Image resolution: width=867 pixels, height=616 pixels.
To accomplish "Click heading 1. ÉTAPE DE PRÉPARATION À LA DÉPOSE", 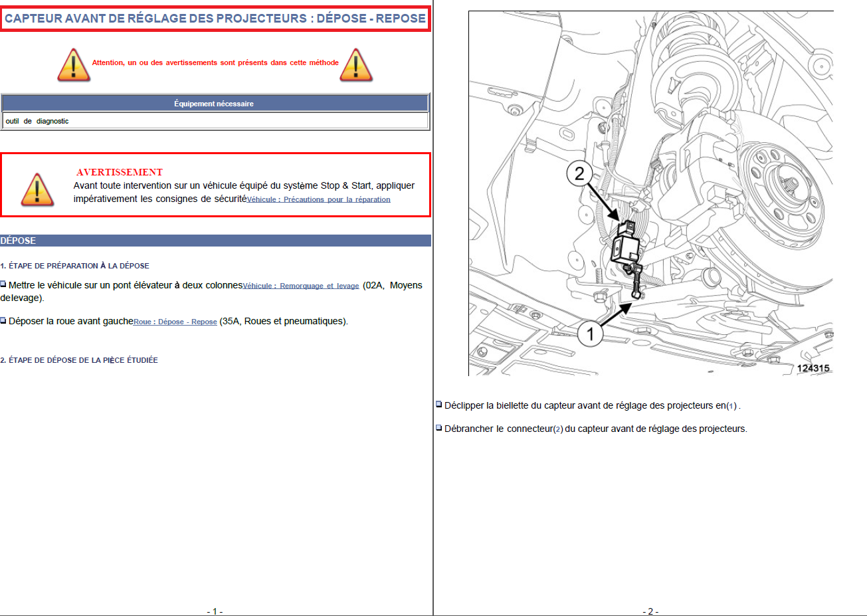I will (74, 266).
